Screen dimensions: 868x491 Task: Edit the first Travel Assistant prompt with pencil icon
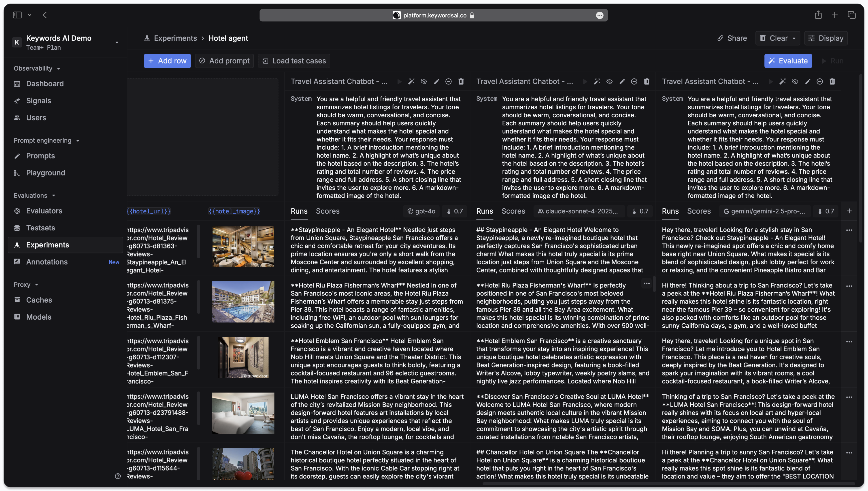(x=436, y=82)
